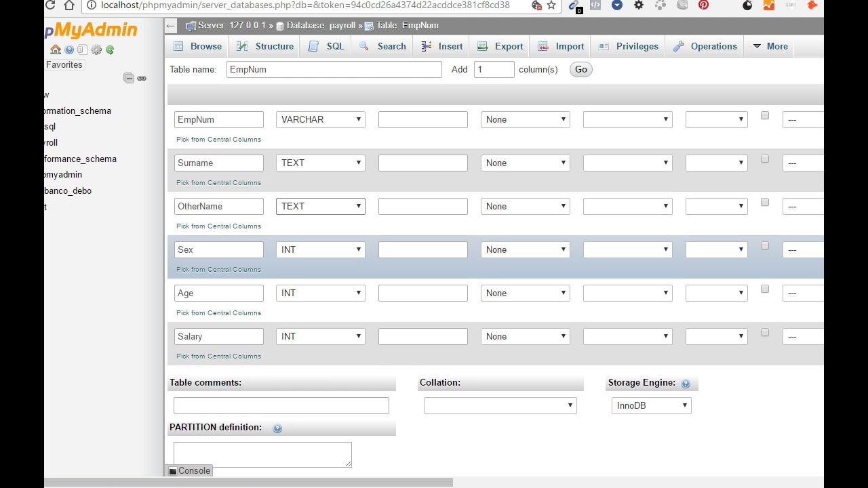Click the horizontal scrollbar at the bottom
This screenshot has width=868, height=488.
pos(248,482)
